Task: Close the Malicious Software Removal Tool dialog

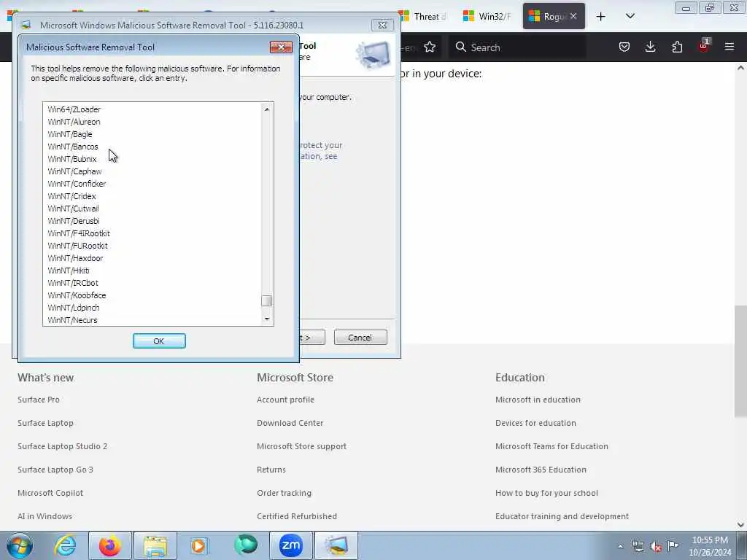Action: coord(281,47)
